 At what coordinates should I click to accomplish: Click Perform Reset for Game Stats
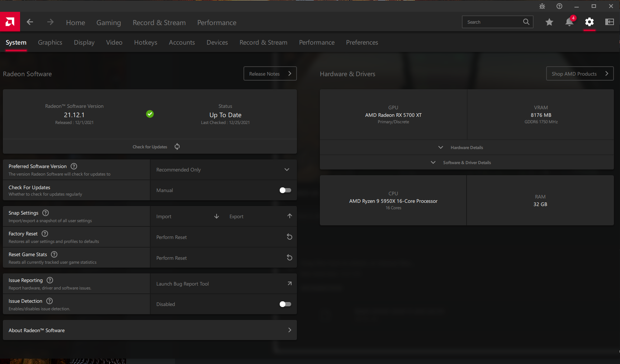pyautogui.click(x=223, y=258)
